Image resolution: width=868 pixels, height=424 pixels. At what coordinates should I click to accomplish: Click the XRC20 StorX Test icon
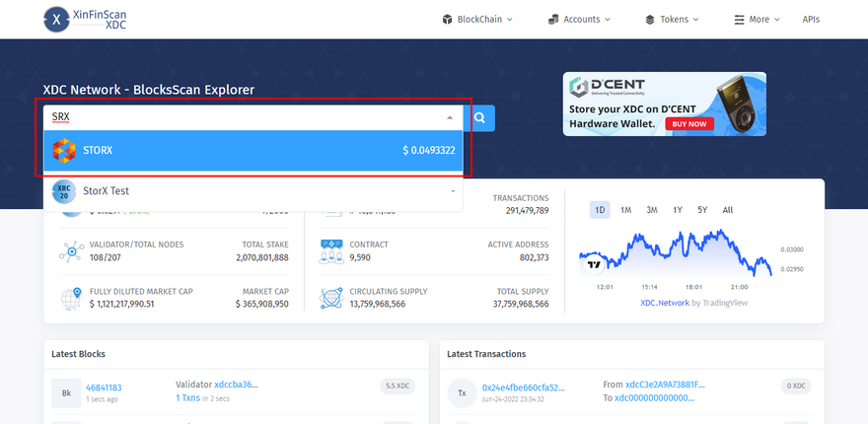tap(64, 191)
